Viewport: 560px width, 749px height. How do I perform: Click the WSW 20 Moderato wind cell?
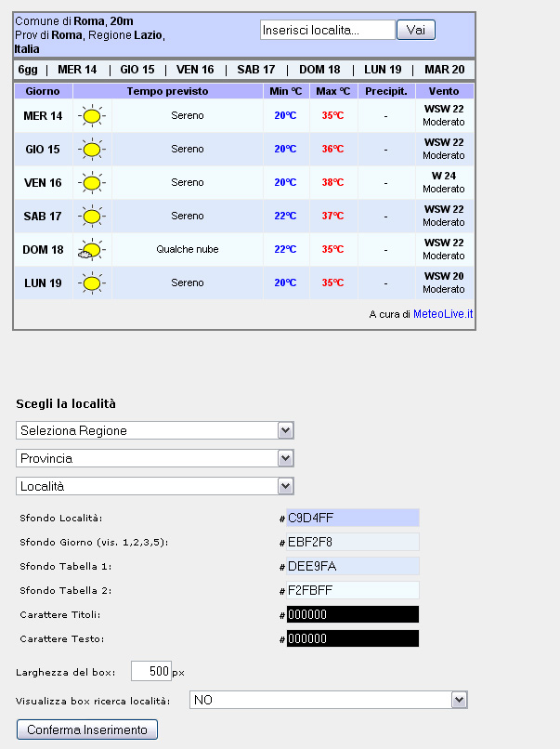coord(444,283)
